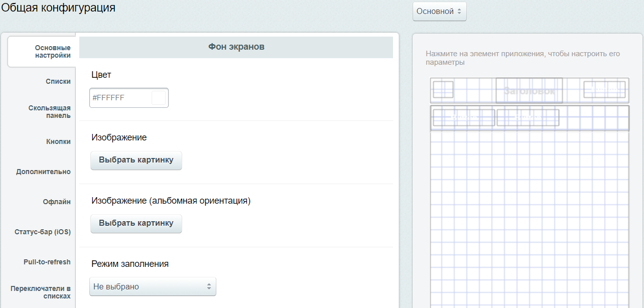Image resolution: width=644 pixels, height=308 pixels.
Task: Select Переключатели в списках tab
Action: [41, 292]
